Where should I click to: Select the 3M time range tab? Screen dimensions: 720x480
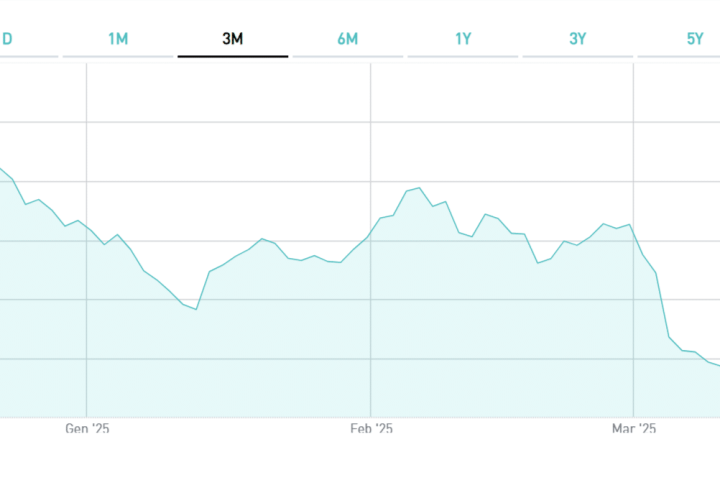pos(233,39)
